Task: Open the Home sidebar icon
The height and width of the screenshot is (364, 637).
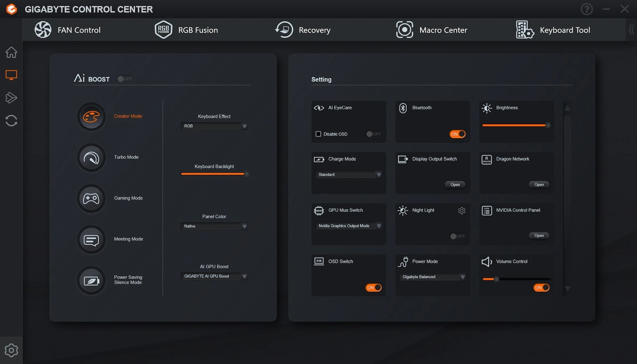Action: 11,52
